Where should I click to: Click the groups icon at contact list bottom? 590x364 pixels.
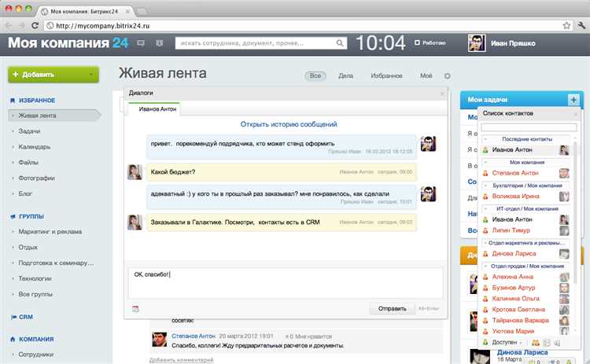pyautogui.click(x=536, y=343)
